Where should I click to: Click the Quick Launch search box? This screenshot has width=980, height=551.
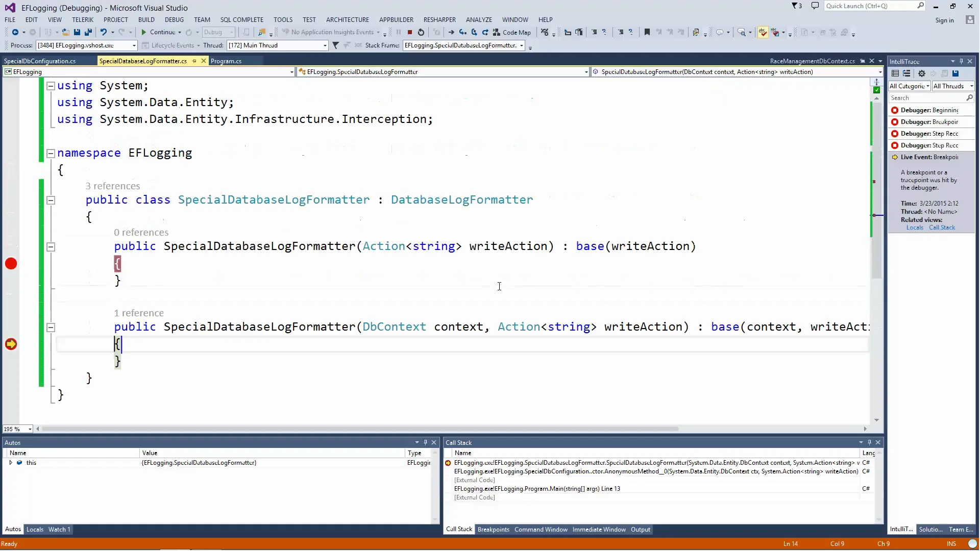[873, 6]
